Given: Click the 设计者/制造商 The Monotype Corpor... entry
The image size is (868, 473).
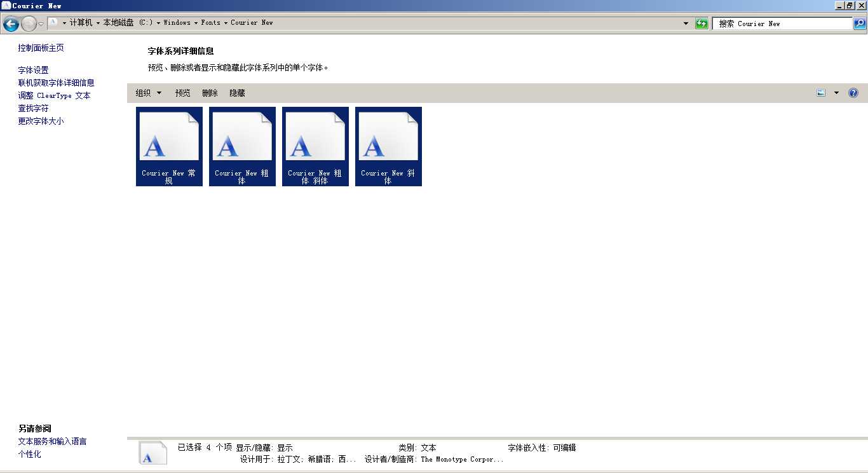Looking at the screenshot, I should (x=434, y=459).
